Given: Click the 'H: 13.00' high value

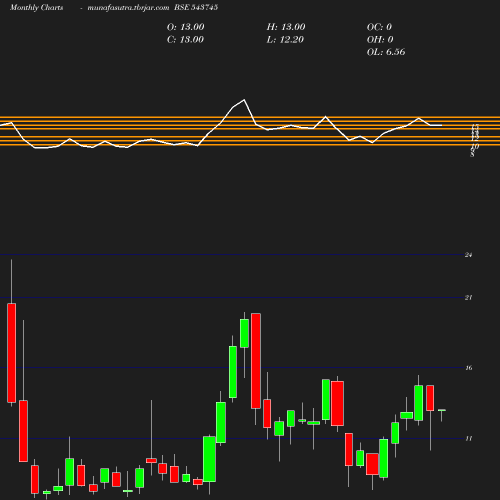Looking at the screenshot, I should click(x=286, y=27).
